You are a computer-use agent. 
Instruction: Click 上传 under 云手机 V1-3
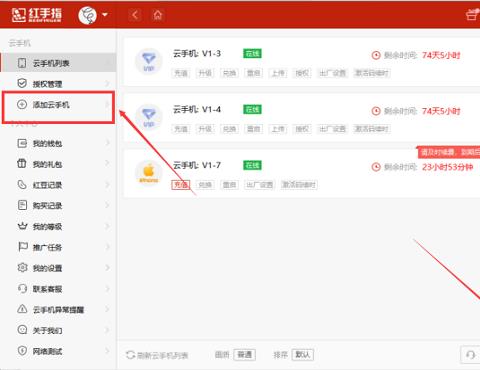pos(278,73)
